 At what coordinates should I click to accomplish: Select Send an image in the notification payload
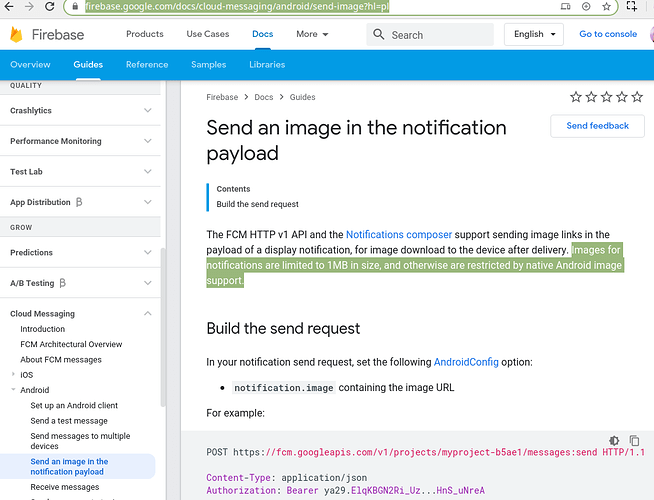pos(69,467)
